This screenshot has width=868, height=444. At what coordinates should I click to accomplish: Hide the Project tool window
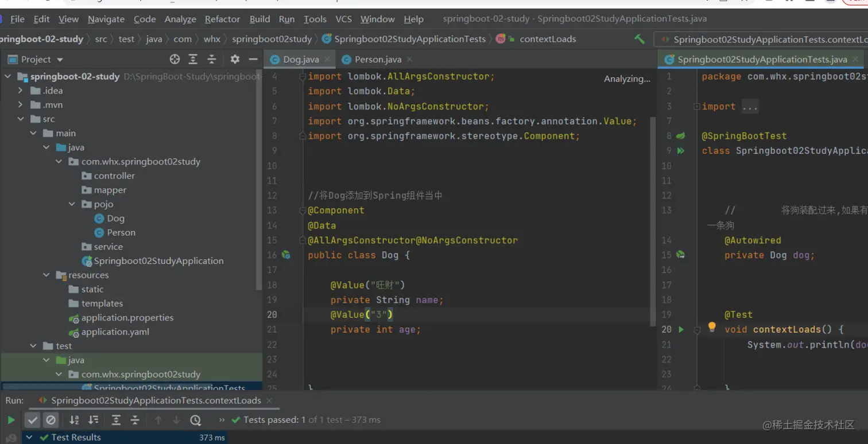pyautogui.click(x=253, y=59)
